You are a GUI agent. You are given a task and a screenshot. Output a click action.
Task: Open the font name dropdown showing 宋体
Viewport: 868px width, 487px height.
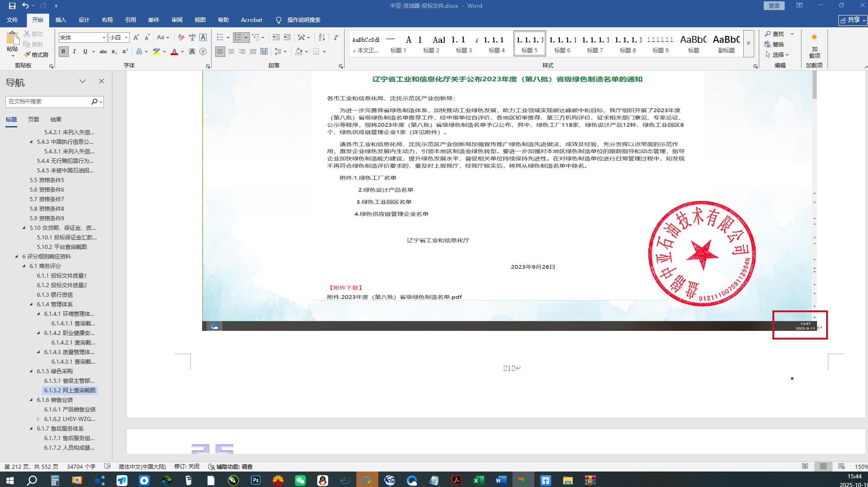pos(104,37)
